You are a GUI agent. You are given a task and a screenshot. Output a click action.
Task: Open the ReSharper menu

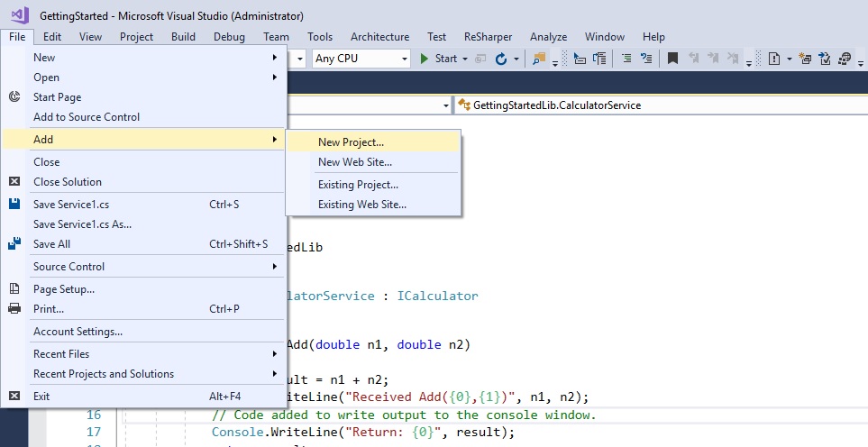(488, 37)
